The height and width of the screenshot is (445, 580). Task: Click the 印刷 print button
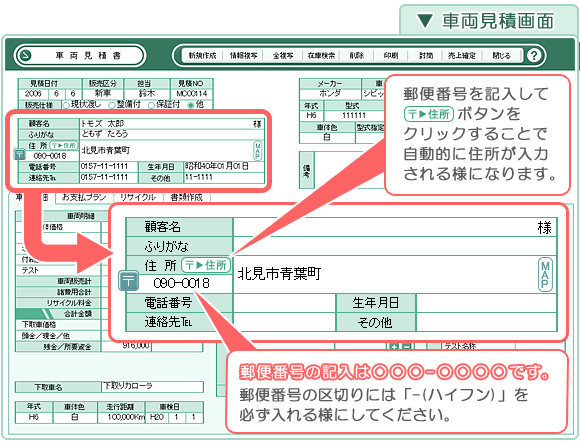[391, 55]
